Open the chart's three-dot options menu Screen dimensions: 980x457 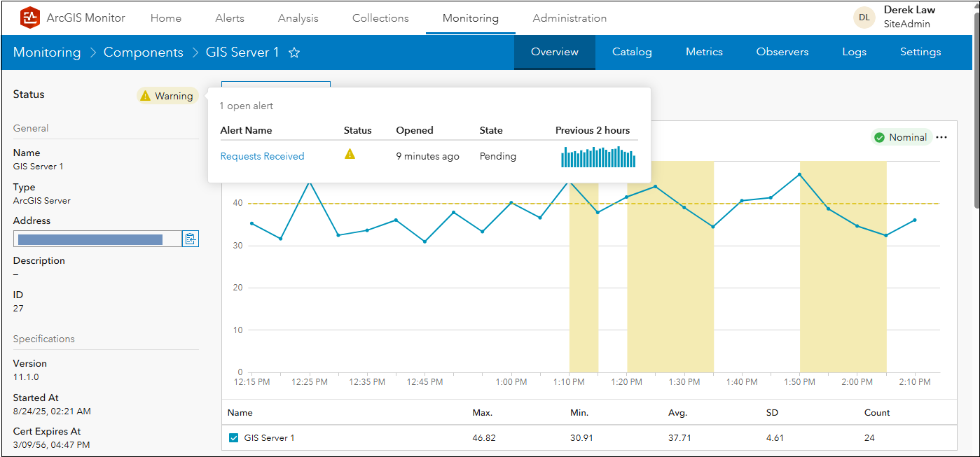pyautogui.click(x=941, y=137)
